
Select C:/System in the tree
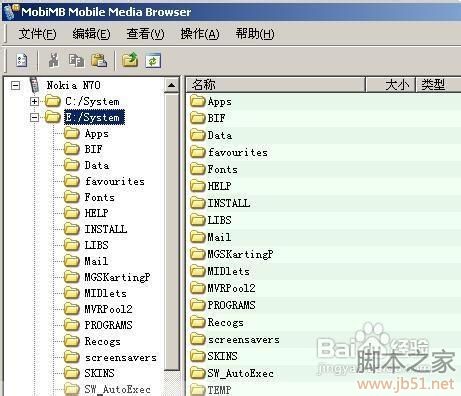[x=92, y=101]
